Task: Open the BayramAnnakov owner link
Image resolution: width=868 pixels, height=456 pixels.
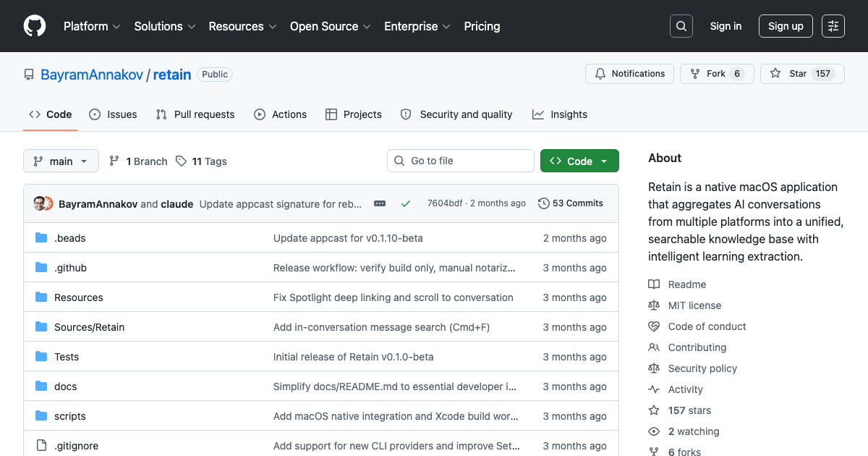Action: click(92, 75)
